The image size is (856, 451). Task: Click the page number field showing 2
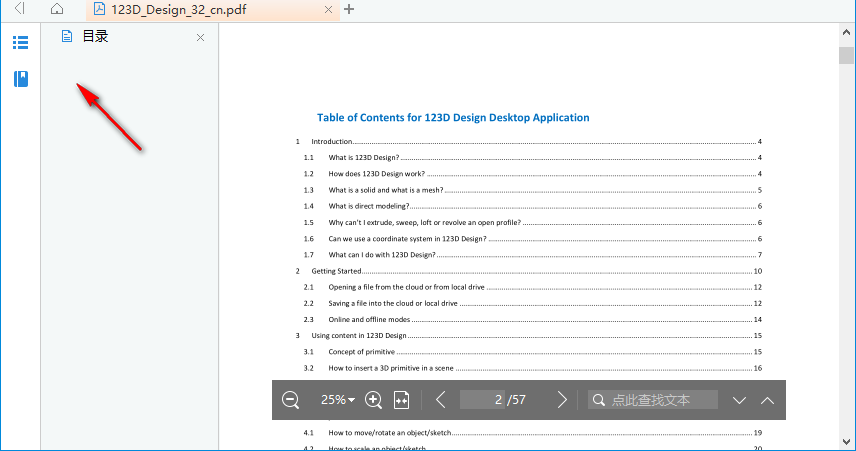click(x=482, y=400)
